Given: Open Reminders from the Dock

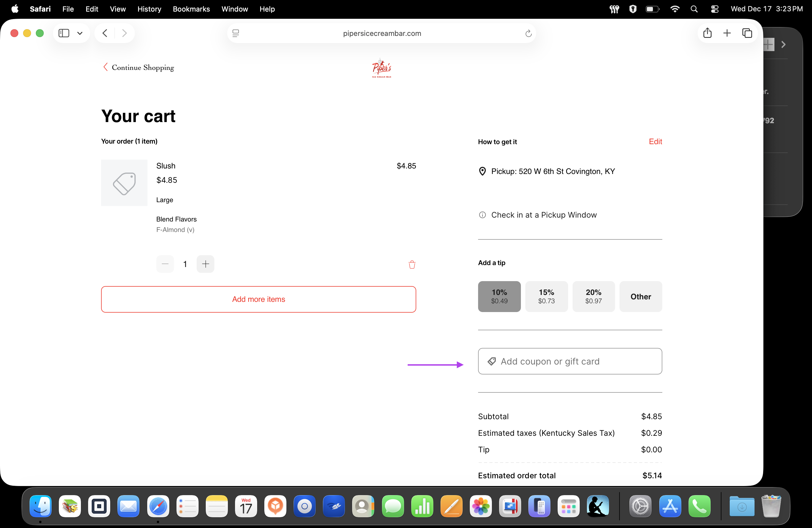Looking at the screenshot, I should [187, 506].
